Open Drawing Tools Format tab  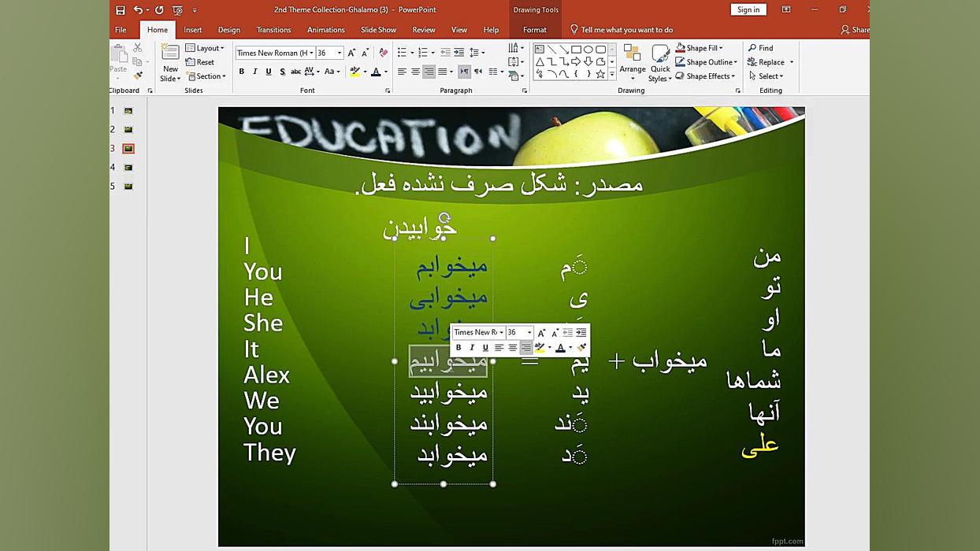tap(535, 30)
